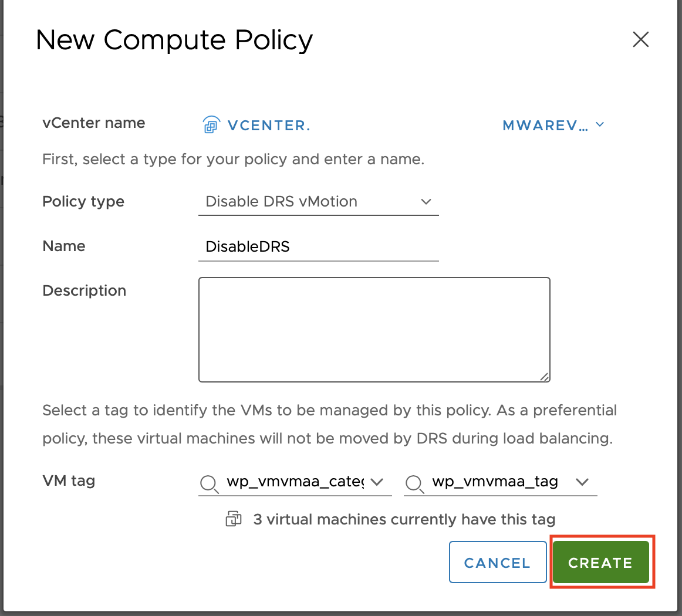Click the Description field label
This screenshot has width=682, height=616.
[85, 291]
